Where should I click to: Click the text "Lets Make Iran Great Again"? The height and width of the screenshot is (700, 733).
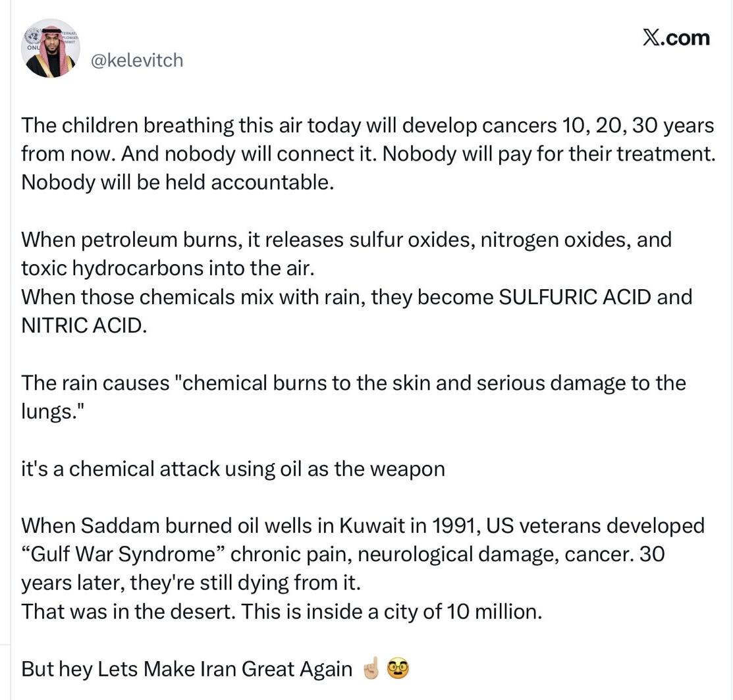click(x=225, y=669)
